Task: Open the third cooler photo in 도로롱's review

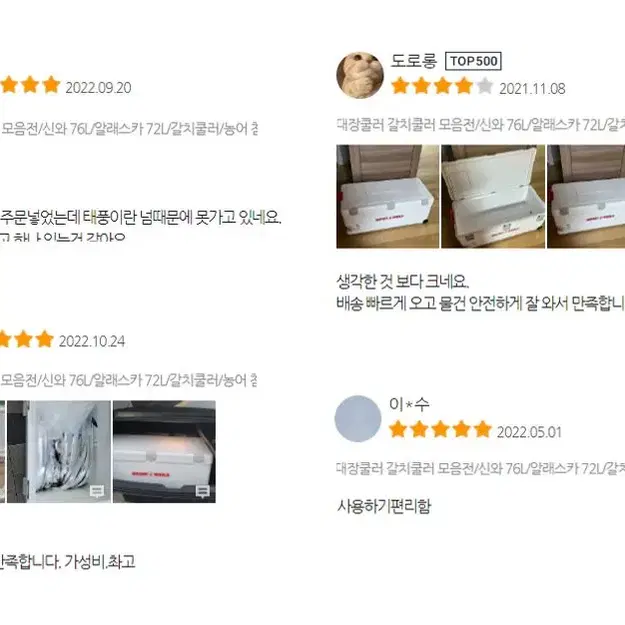Action: [x=586, y=197]
